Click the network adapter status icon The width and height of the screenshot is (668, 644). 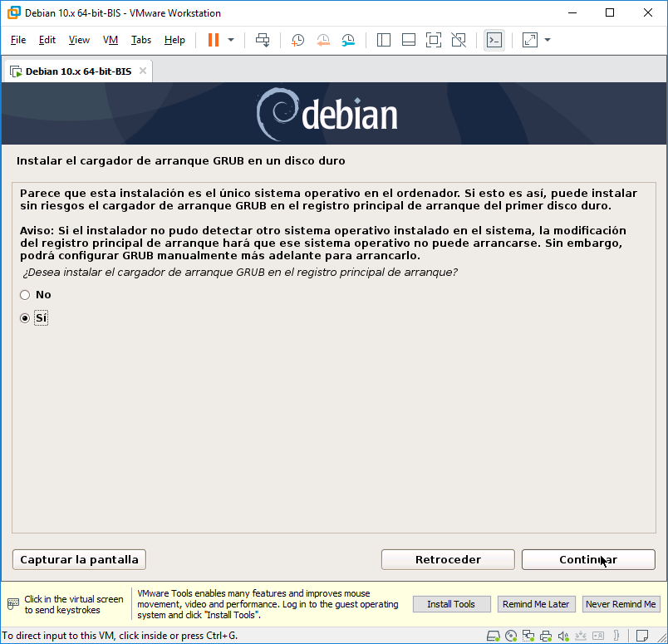click(528, 636)
